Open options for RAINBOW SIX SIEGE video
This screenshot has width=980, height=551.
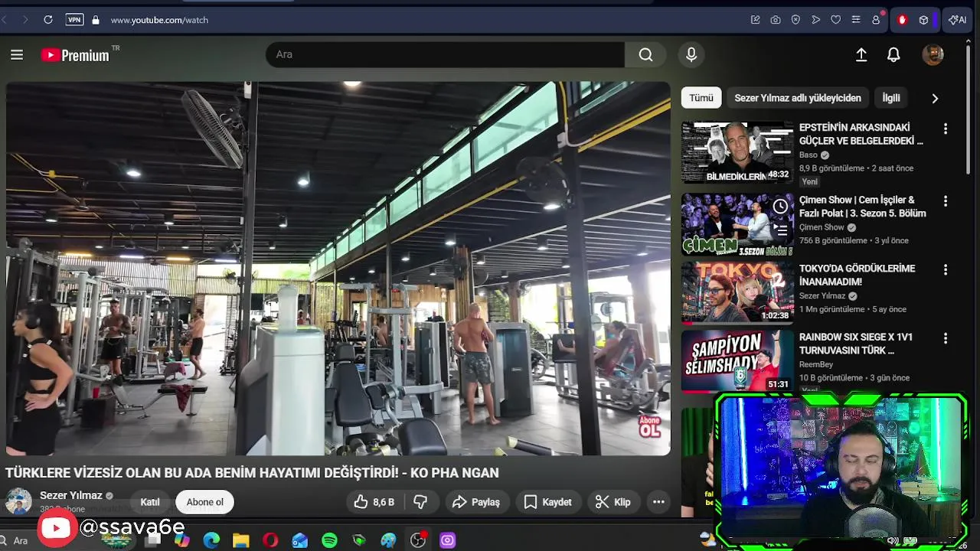tap(946, 338)
